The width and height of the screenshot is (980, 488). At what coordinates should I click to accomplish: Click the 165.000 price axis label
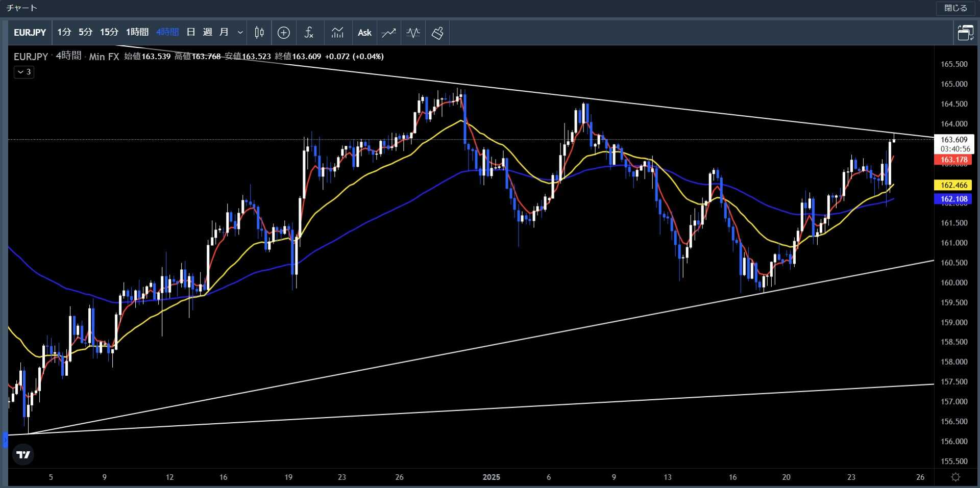954,84
